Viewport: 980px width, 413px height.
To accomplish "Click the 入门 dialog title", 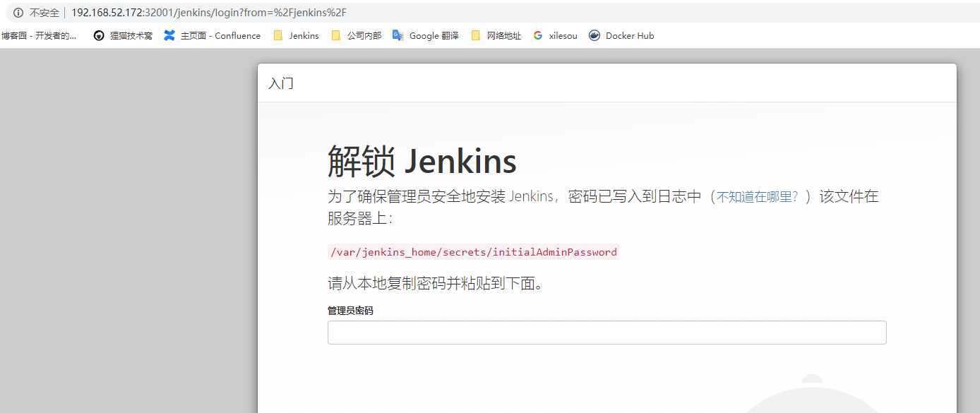I will coord(281,83).
